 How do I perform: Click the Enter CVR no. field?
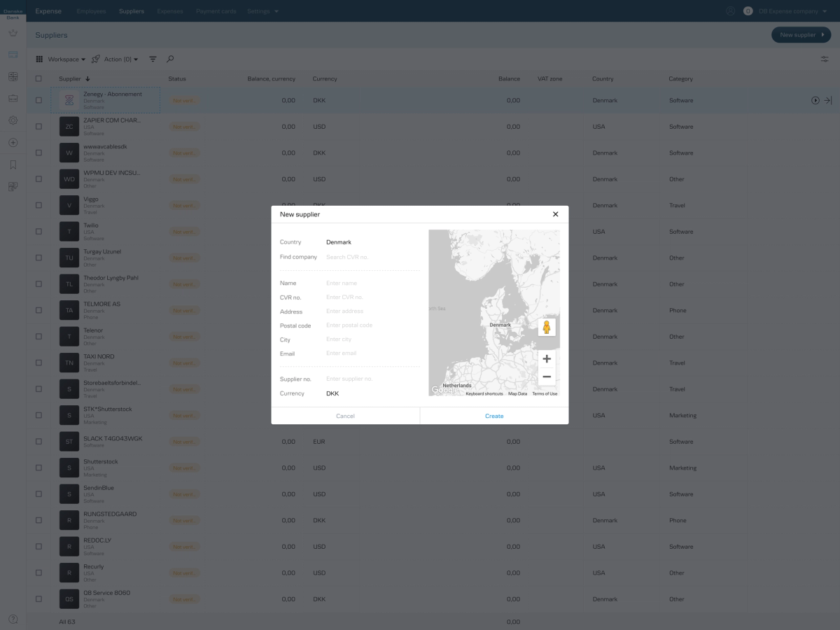click(372, 297)
